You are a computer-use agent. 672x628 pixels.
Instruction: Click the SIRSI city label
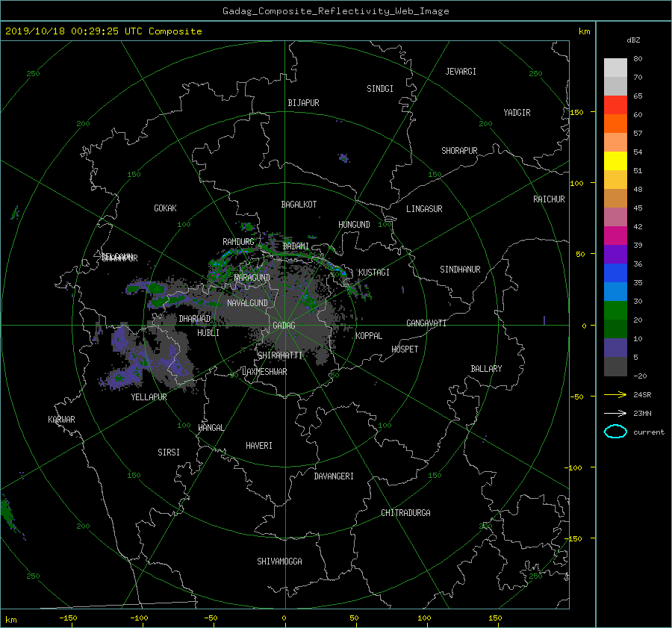pos(169,453)
